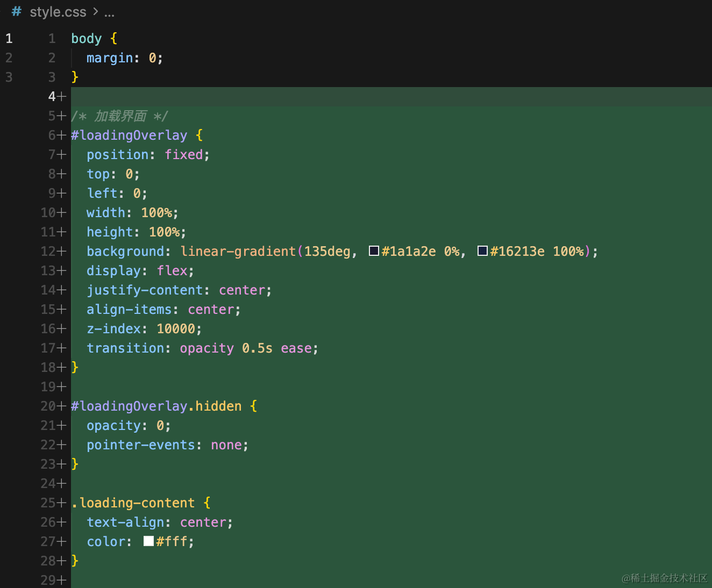
Task: Click 'width' property on line 10
Action: [106, 213]
